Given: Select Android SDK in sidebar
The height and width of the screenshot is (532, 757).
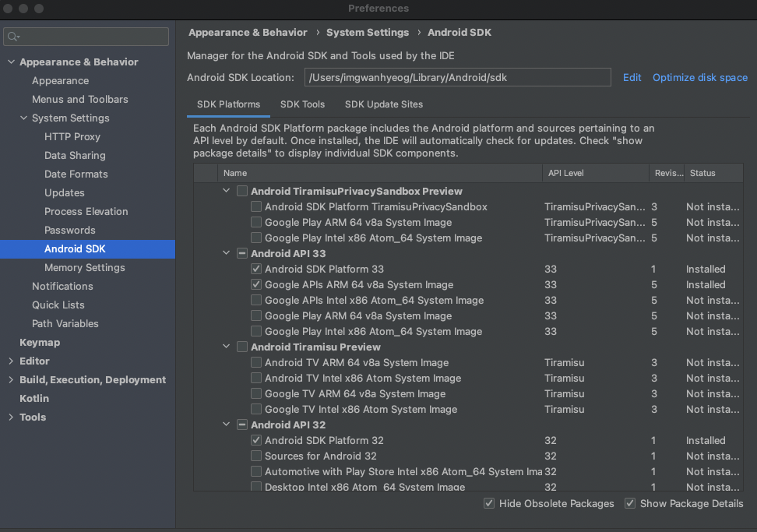Looking at the screenshot, I should tap(87, 249).
